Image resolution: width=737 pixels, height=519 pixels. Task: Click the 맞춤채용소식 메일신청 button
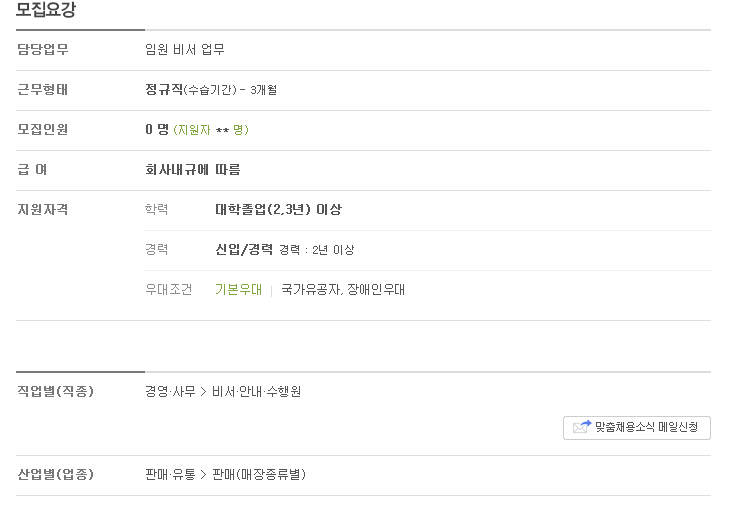(x=637, y=428)
